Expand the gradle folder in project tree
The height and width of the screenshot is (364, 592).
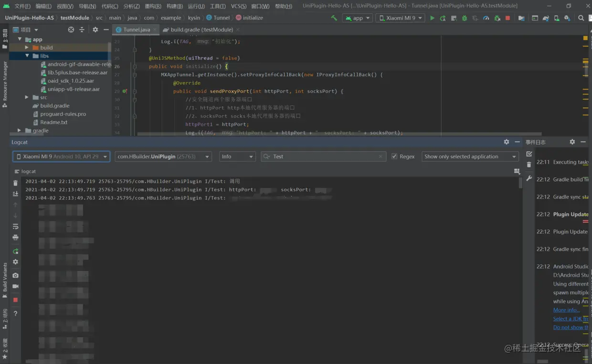click(x=20, y=130)
